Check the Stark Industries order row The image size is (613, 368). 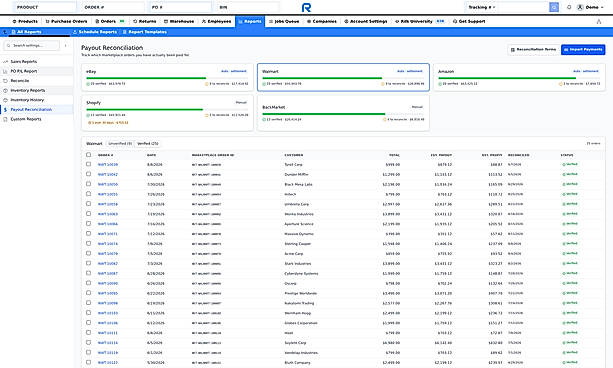[88, 263]
